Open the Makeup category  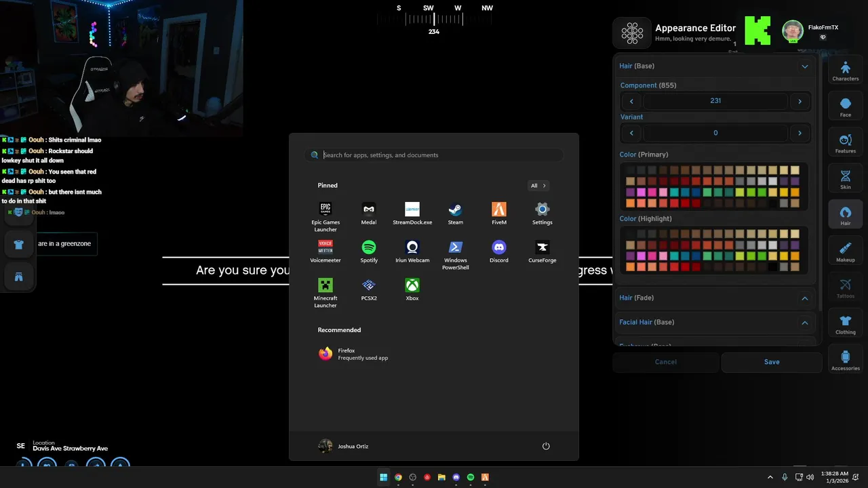pos(846,251)
